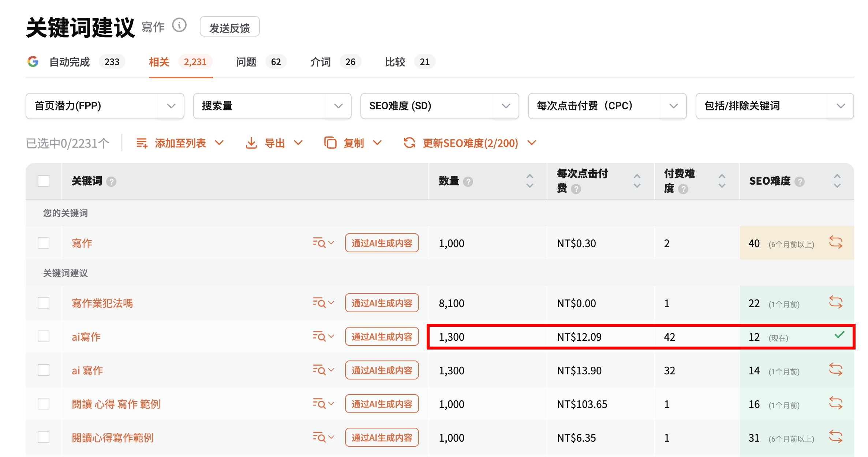Image resolution: width=868 pixels, height=457 pixels.
Task: Click the Google logo icon
Action: (33, 61)
